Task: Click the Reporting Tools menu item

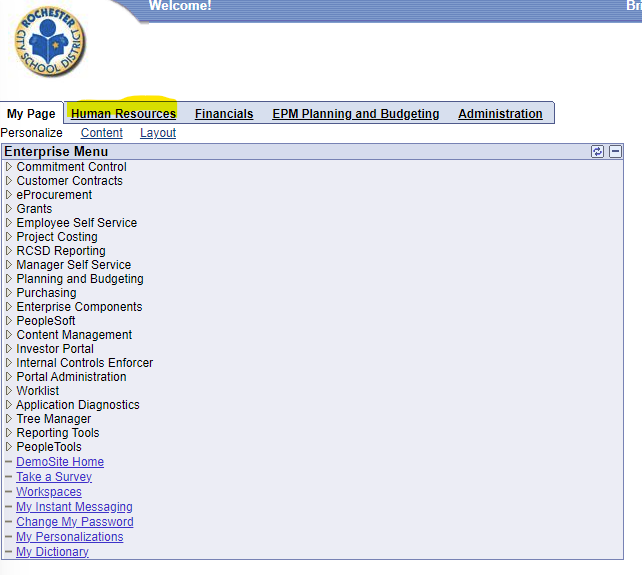Action: coord(58,433)
